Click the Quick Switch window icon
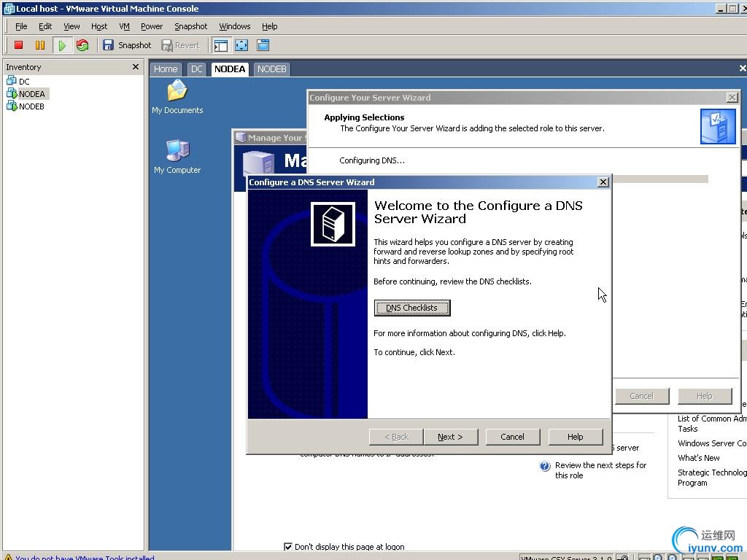The image size is (747, 560). pos(263,45)
